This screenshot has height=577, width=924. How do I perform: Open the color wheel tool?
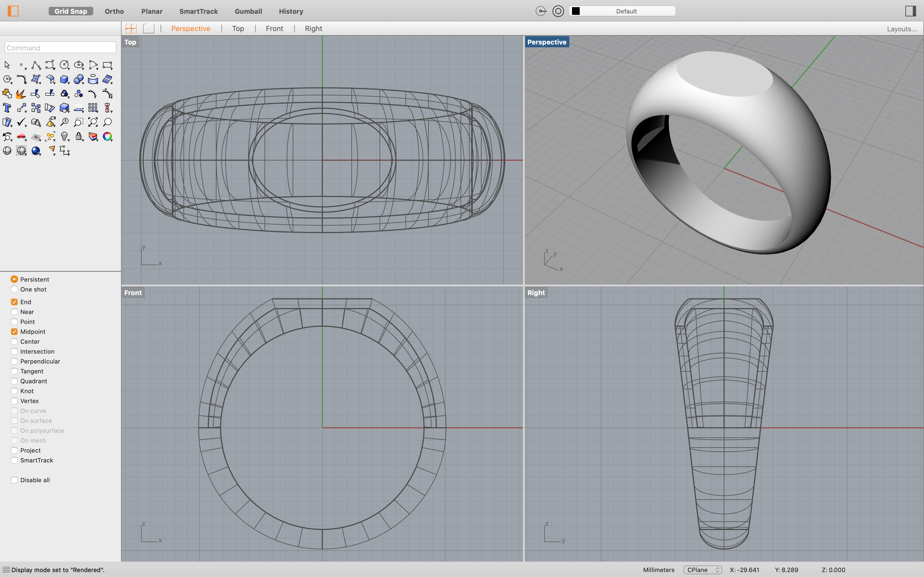(107, 137)
